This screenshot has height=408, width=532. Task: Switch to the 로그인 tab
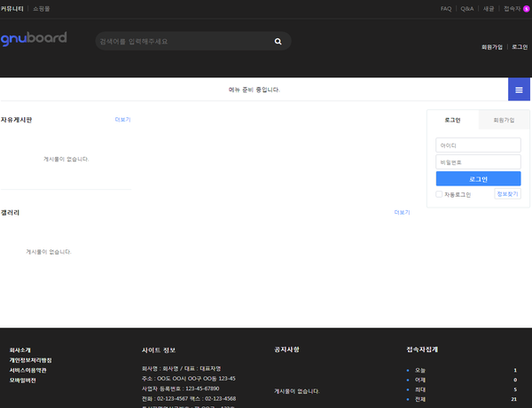(452, 120)
